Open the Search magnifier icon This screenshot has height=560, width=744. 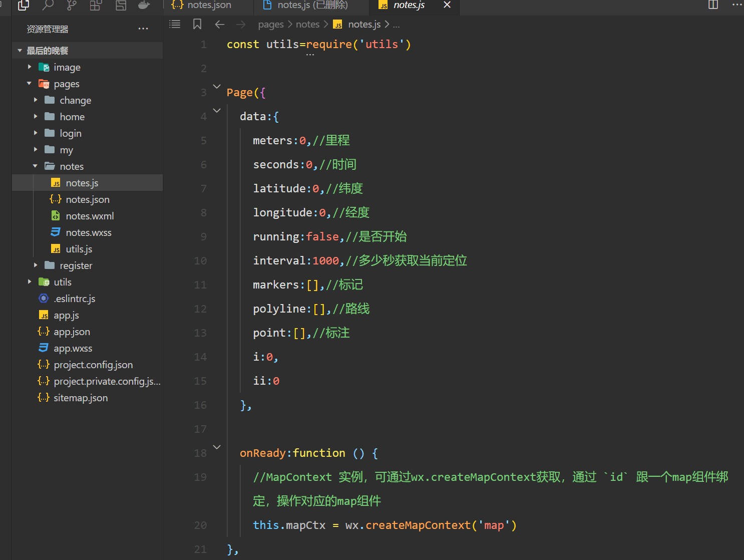coord(48,6)
